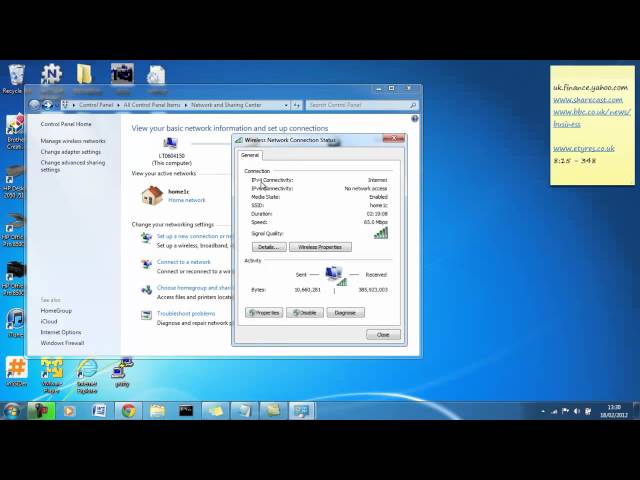This screenshot has width=640, height=480.
Task: Click the Diagnose button
Action: pos(345,313)
